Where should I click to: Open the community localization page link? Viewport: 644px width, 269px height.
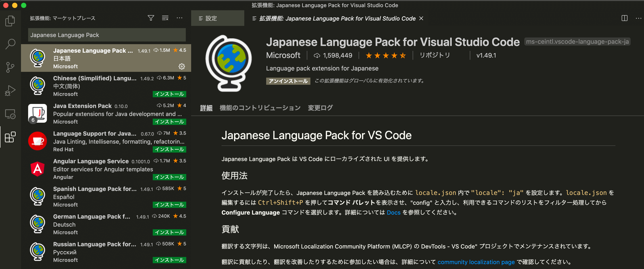(x=476, y=262)
